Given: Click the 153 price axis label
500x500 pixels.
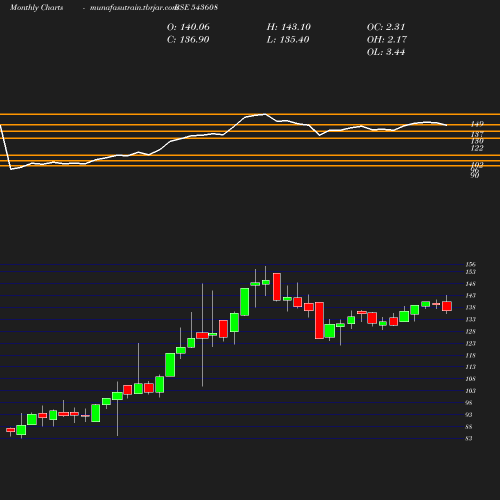Looking at the screenshot, I should 470,272.
